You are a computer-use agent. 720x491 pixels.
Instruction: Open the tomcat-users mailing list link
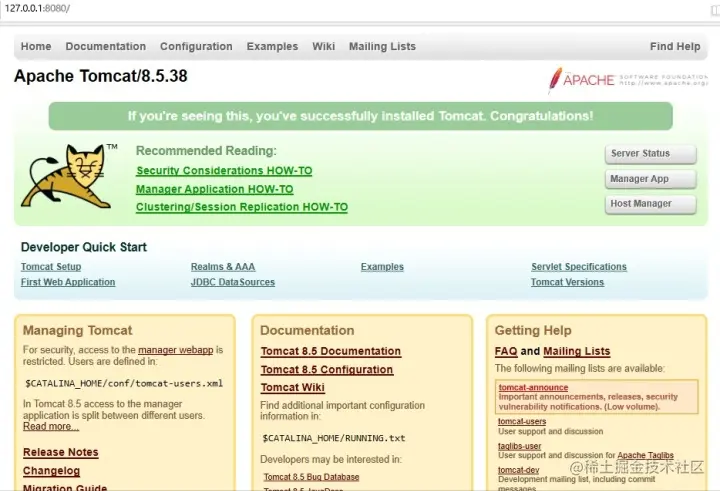522,422
